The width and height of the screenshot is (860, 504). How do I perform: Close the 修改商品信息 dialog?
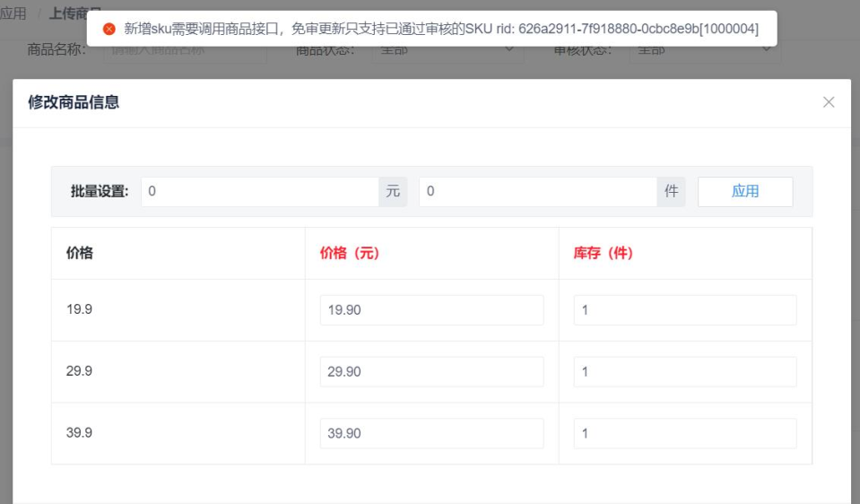[828, 102]
